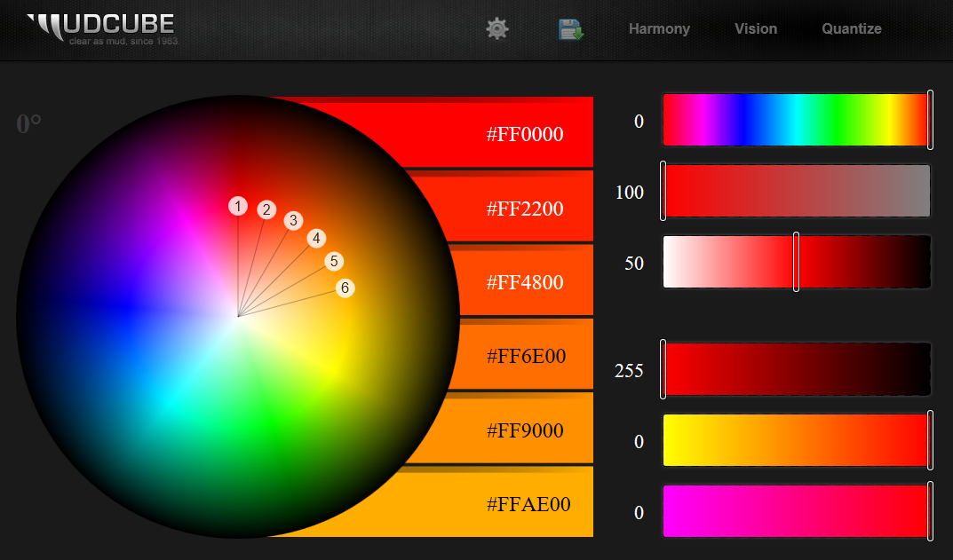953x560 pixels.
Task: Click the 0° angle indicator label
Action: 27,124
